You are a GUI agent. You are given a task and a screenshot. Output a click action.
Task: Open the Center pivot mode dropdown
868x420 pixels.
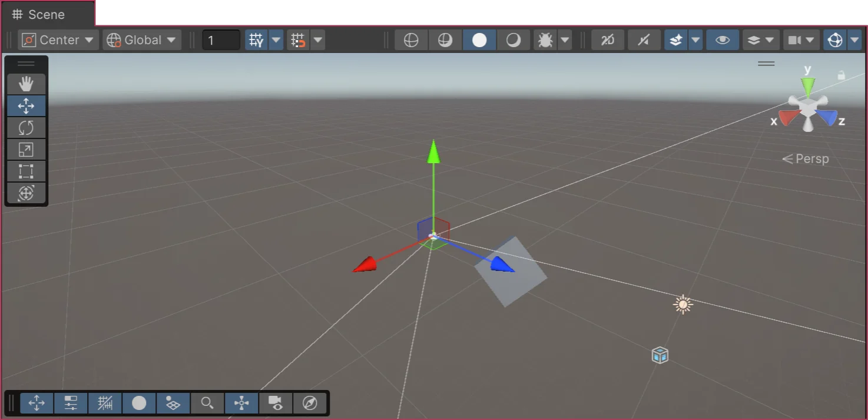pos(58,40)
